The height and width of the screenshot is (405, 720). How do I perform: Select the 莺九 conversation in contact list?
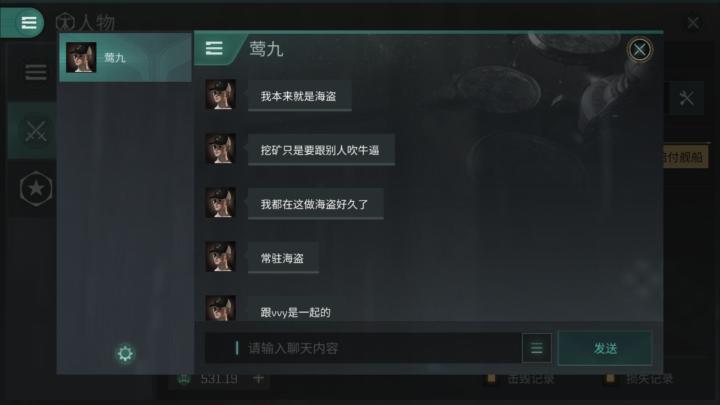click(125, 57)
